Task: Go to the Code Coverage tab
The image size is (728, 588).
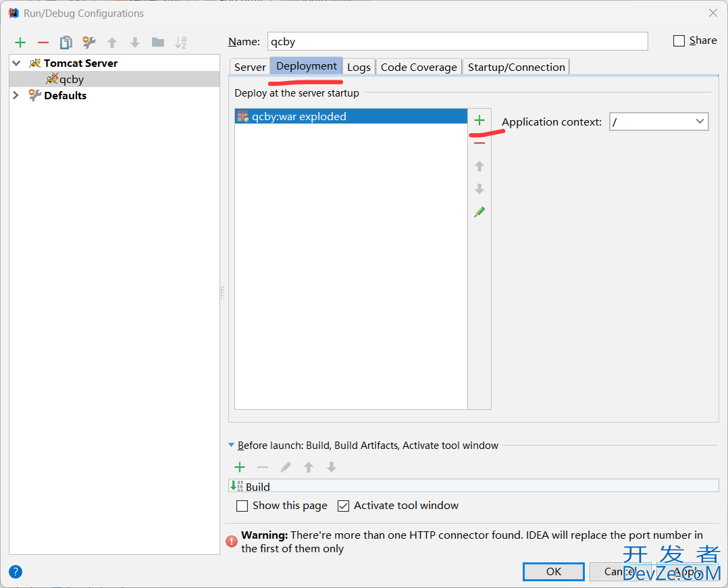Action: click(x=419, y=68)
